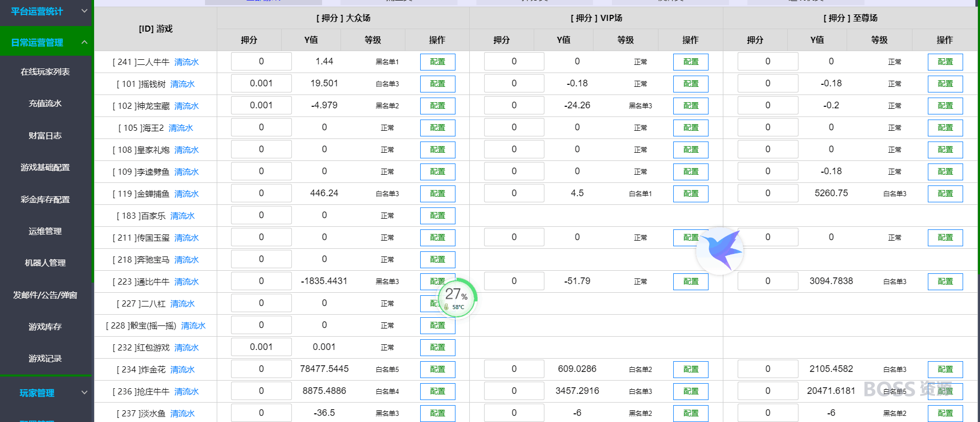Click 大众场 押分 field for 二人牛牛
Screen dimensions: 980x422
point(261,61)
